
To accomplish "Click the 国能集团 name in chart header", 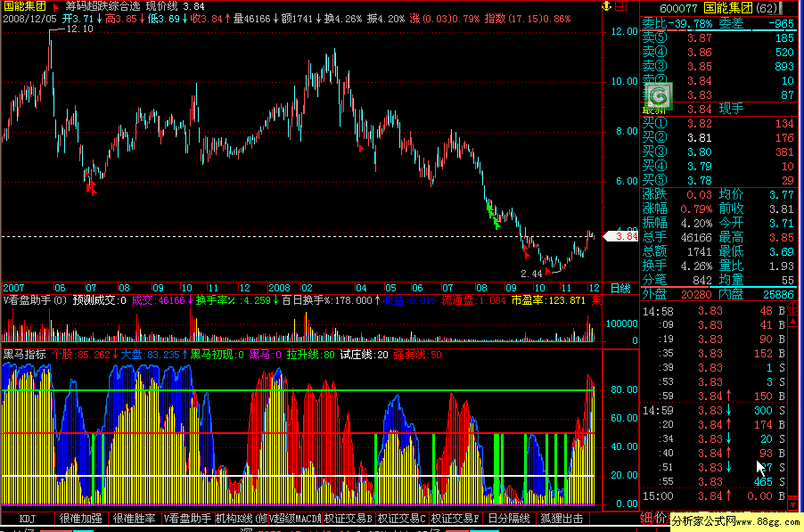I will (x=25, y=6).
